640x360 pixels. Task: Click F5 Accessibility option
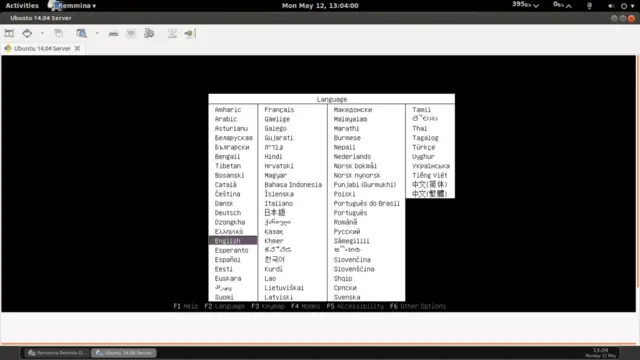tap(355, 306)
